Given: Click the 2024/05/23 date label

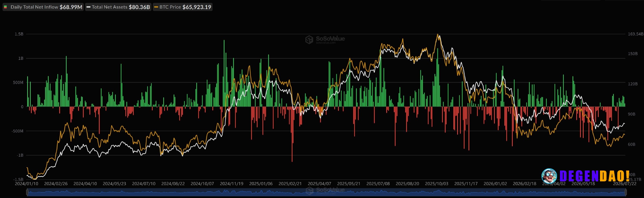Looking at the screenshot, I should click(114, 184).
